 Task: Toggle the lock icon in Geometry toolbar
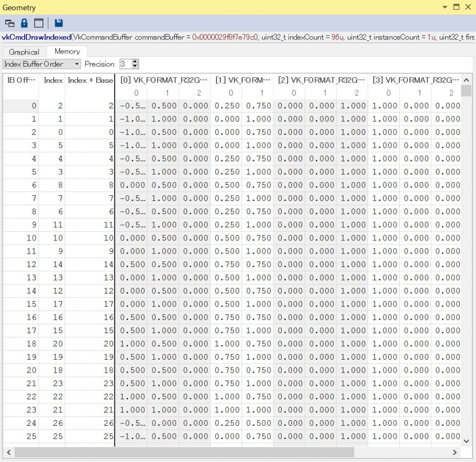24,23
